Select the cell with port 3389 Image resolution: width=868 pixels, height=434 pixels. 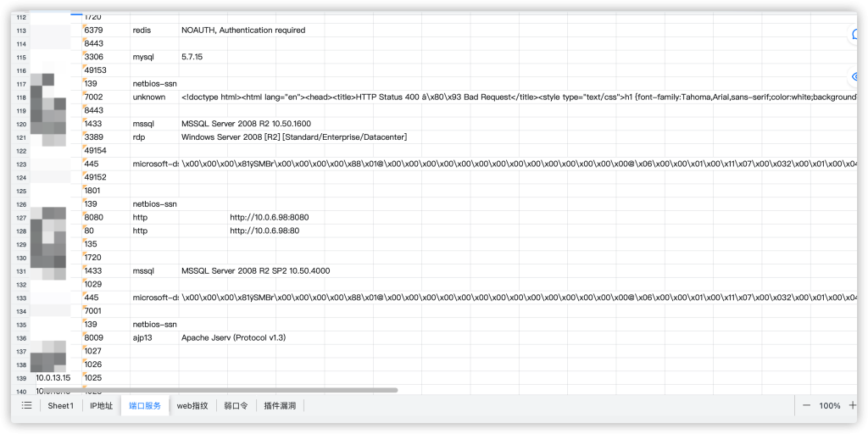pos(106,136)
